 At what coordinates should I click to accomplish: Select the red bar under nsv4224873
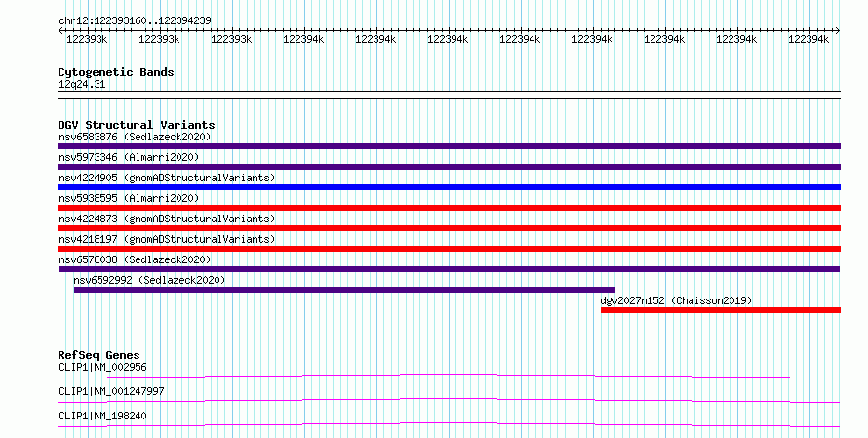pyautogui.click(x=449, y=228)
